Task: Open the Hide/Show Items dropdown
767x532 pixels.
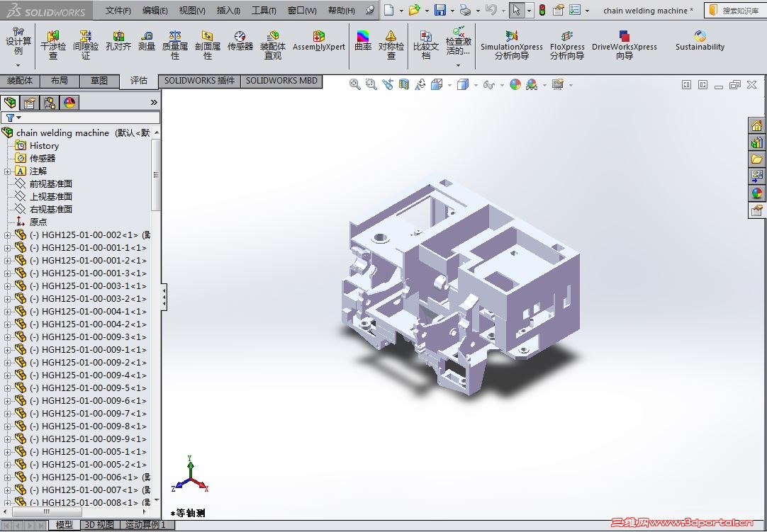Action: tap(502, 85)
